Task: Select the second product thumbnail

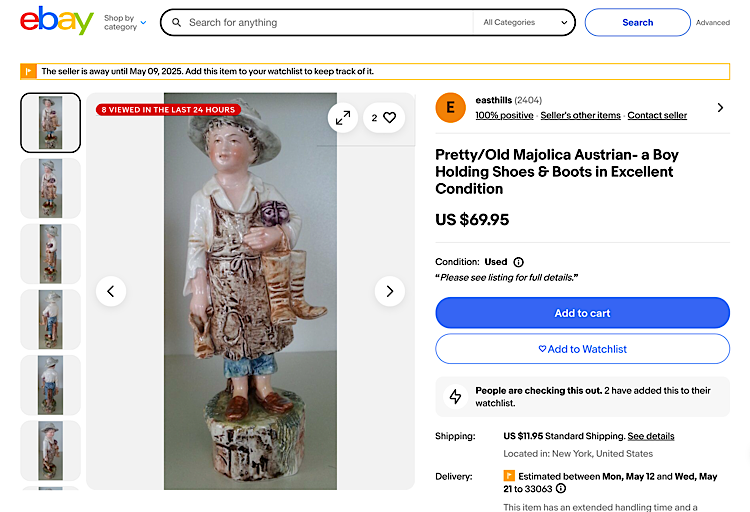Action: 50,188
